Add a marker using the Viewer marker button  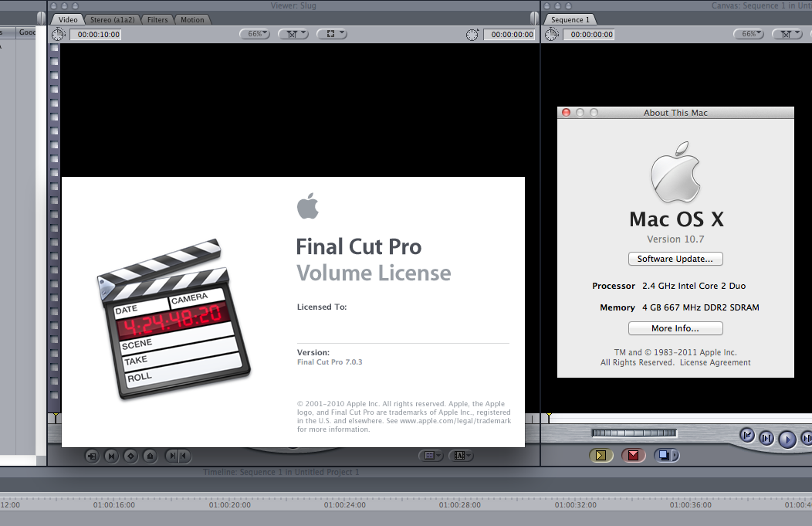click(150, 456)
